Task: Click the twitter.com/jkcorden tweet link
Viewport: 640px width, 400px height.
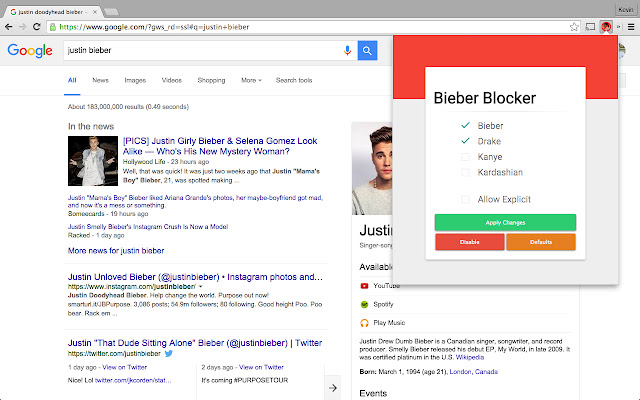Action: tap(133, 380)
